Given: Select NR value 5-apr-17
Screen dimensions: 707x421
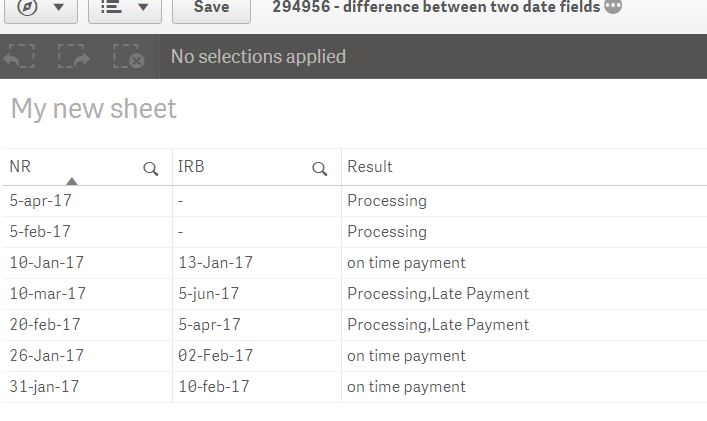Looking at the screenshot, I should pos(41,201).
